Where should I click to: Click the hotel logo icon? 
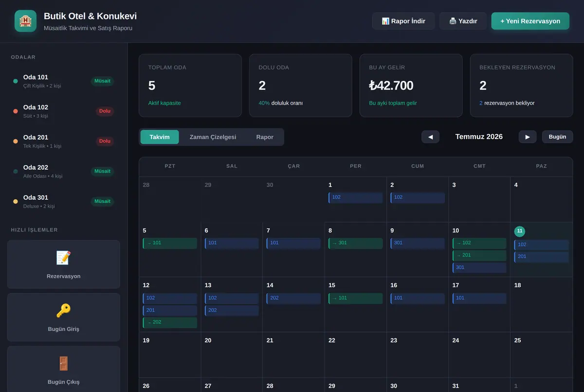(25, 21)
